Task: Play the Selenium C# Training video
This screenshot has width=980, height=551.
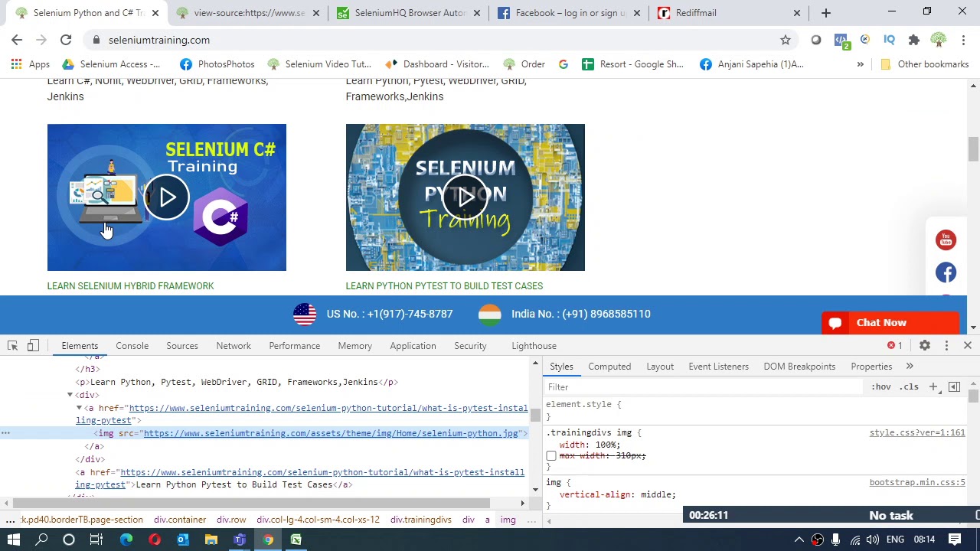Action: [167, 197]
